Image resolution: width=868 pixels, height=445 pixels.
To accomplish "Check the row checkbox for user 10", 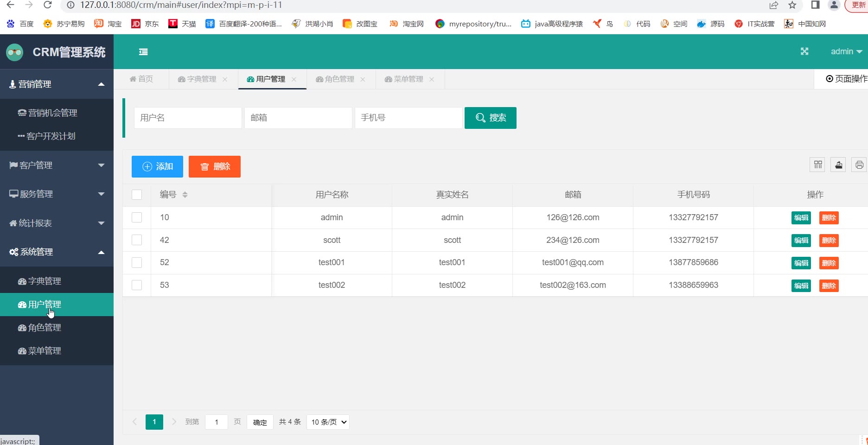I will 137,217.
